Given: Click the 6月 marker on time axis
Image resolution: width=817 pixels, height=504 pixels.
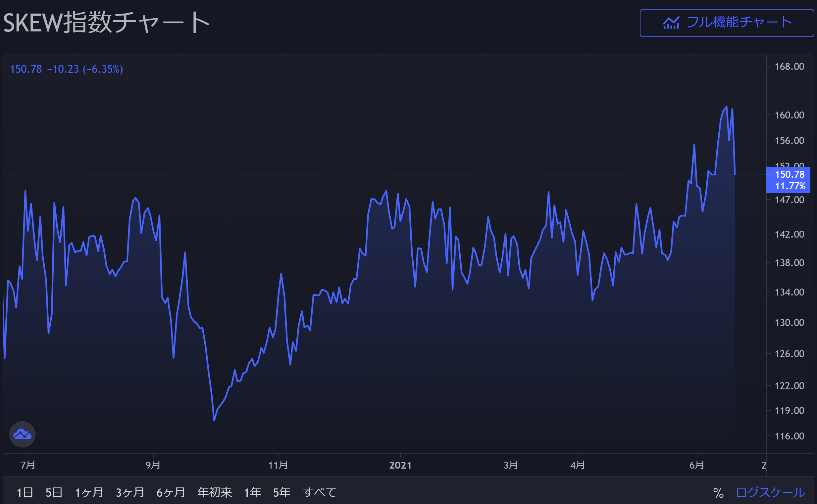Looking at the screenshot, I should coord(696,465).
